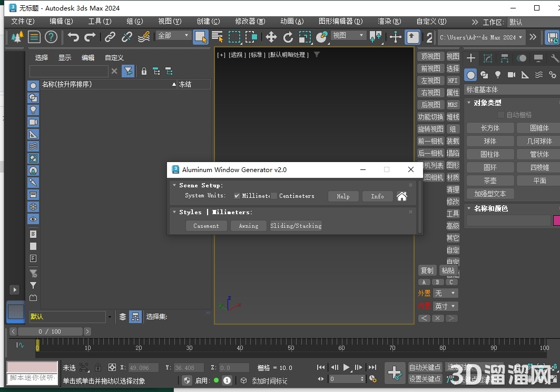Toggle display of geometry in Scene Explorer
Viewport: 560px width, 392px height.
point(33,86)
